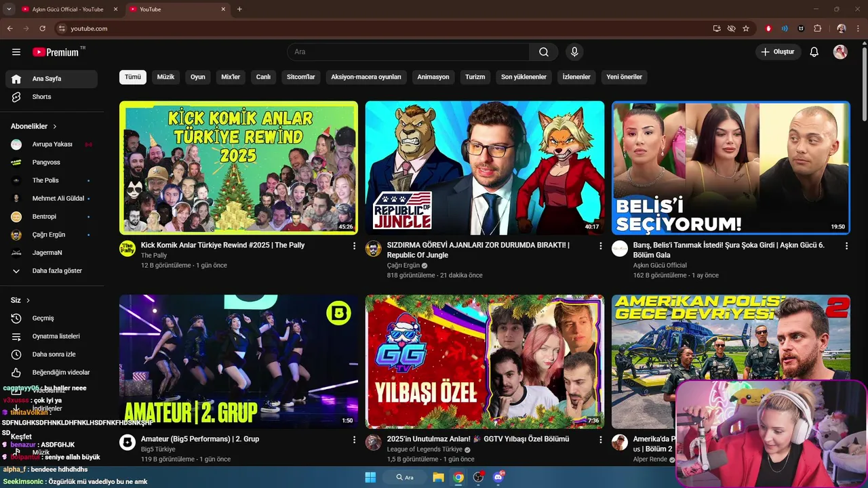Open Avrupa Yakası subscription

click(x=52, y=144)
